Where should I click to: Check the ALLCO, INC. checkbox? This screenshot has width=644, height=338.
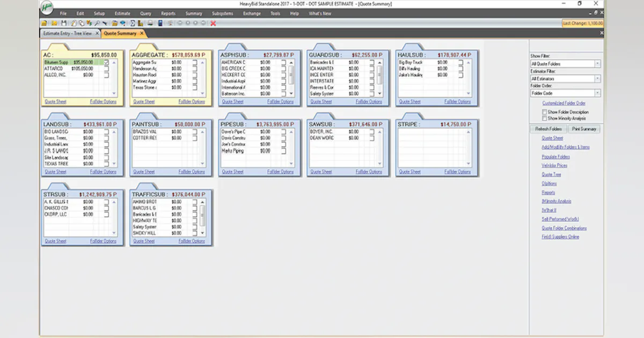pyautogui.click(x=106, y=75)
